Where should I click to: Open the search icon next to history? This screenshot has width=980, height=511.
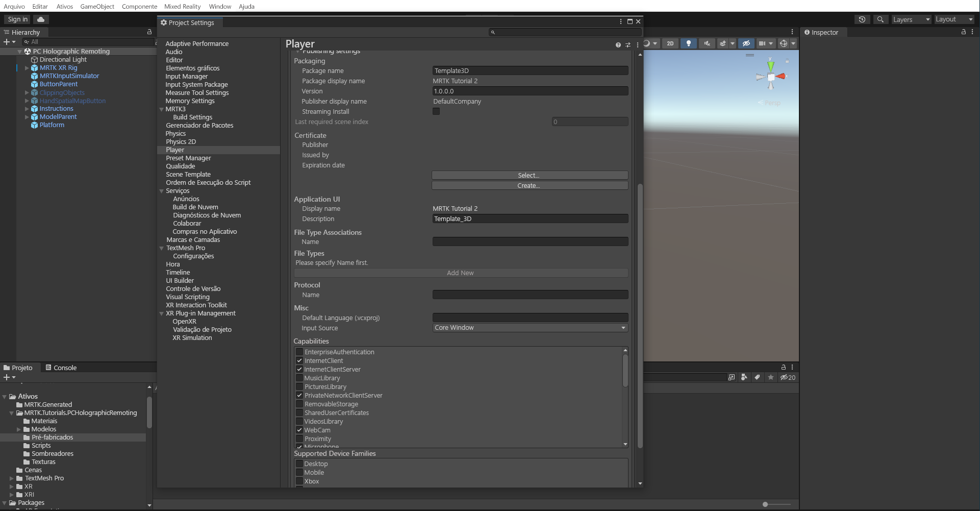pos(881,19)
